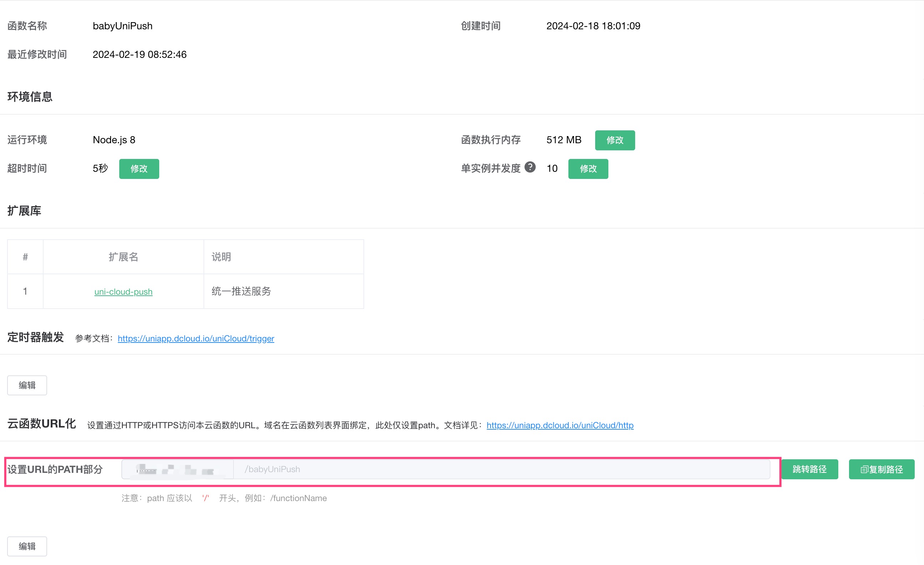Click the 统一推送服务 description cell

pos(241,291)
